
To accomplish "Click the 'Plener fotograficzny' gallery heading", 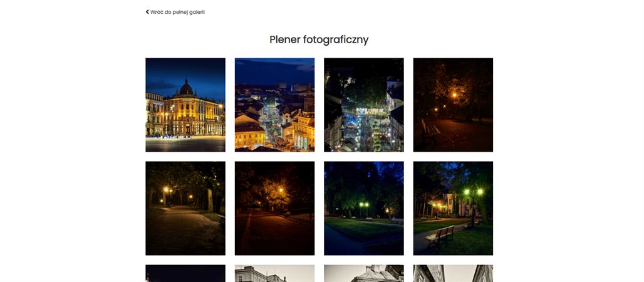I will (319, 39).
